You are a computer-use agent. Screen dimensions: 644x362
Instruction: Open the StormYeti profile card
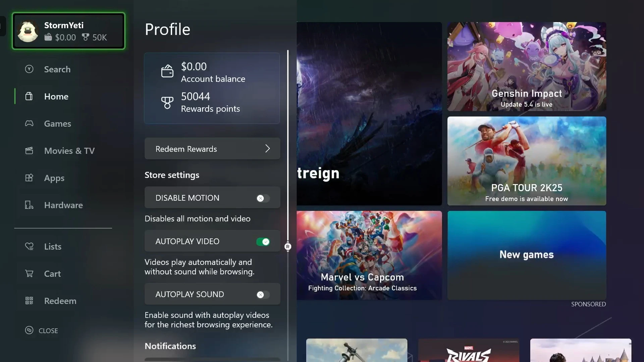click(68, 31)
